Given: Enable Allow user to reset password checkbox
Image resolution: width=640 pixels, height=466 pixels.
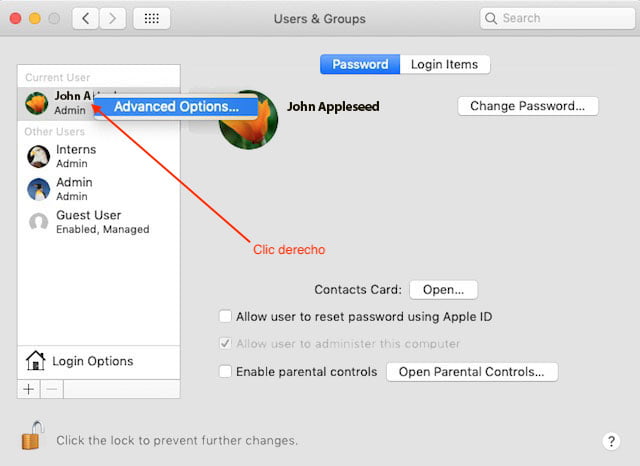Looking at the screenshot, I should (225, 317).
